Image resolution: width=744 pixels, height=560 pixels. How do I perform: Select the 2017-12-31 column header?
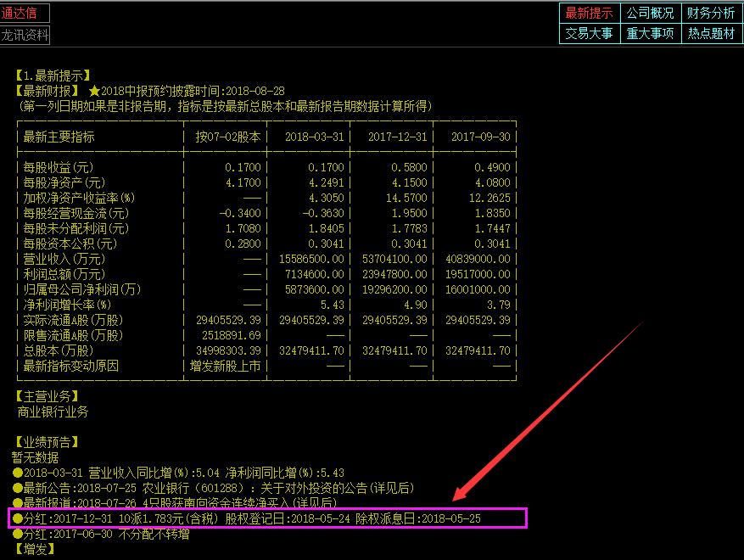pos(398,137)
